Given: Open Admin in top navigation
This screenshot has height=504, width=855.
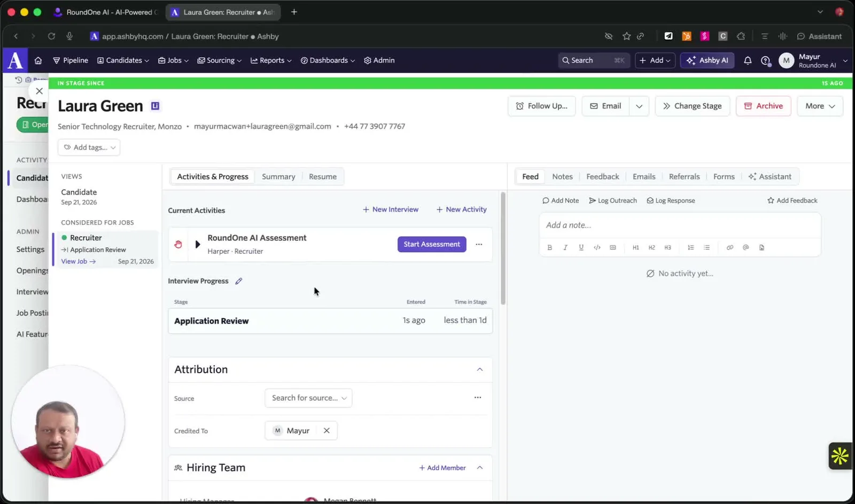Looking at the screenshot, I should pyautogui.click(x=379, y=60).
